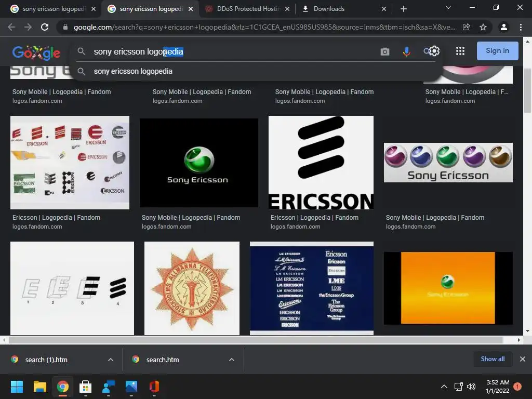The height and width of the screenshot is (399, 532).
Task: Click the horizontal scrollbar at page bottom
Action: (x=256, y=340)
